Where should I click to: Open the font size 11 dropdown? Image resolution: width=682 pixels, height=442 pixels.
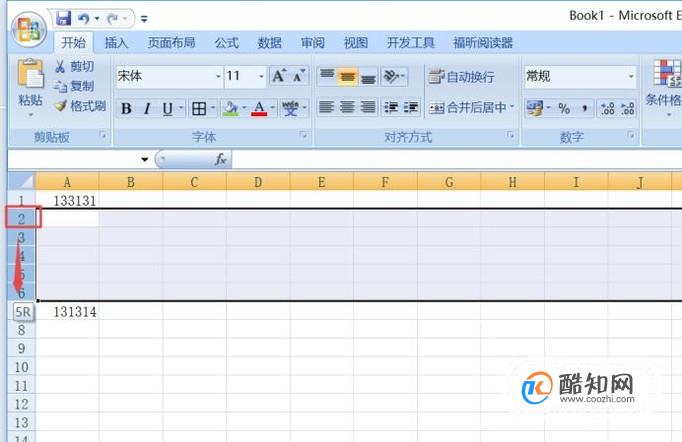tap(261, 76)
